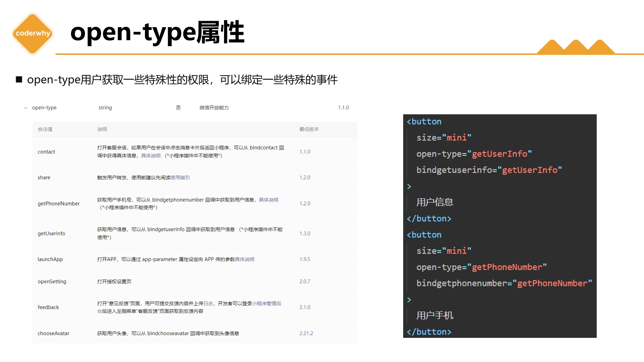Screen dimensions: 644x362
Task: Click the 合法值 column header
Action: tap(45, 129)
